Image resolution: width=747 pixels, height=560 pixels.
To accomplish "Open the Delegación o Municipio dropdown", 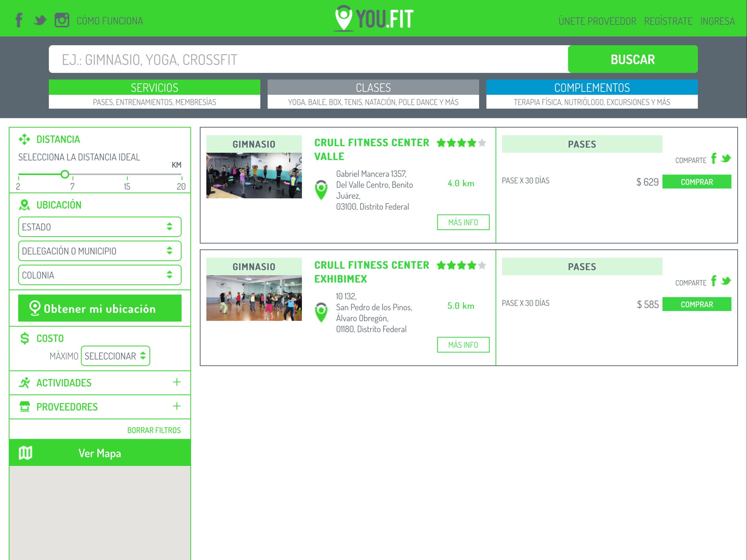I will tap(100, 251).
